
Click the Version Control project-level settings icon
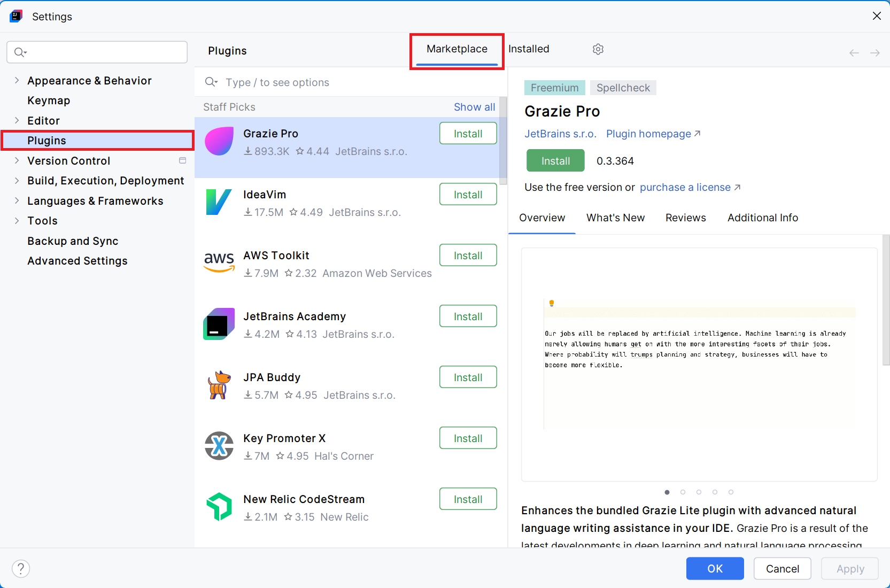tap(183, 160)
